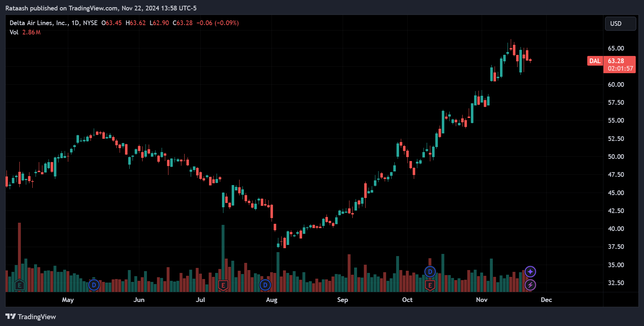Click the open value O63.45
This screenshot has height=326, width=644.
[111, 23]
